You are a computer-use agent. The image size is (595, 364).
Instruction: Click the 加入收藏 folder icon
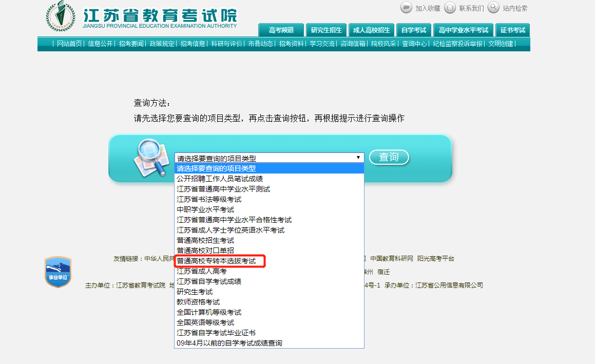pyautogui.click(x=406, y=7)
